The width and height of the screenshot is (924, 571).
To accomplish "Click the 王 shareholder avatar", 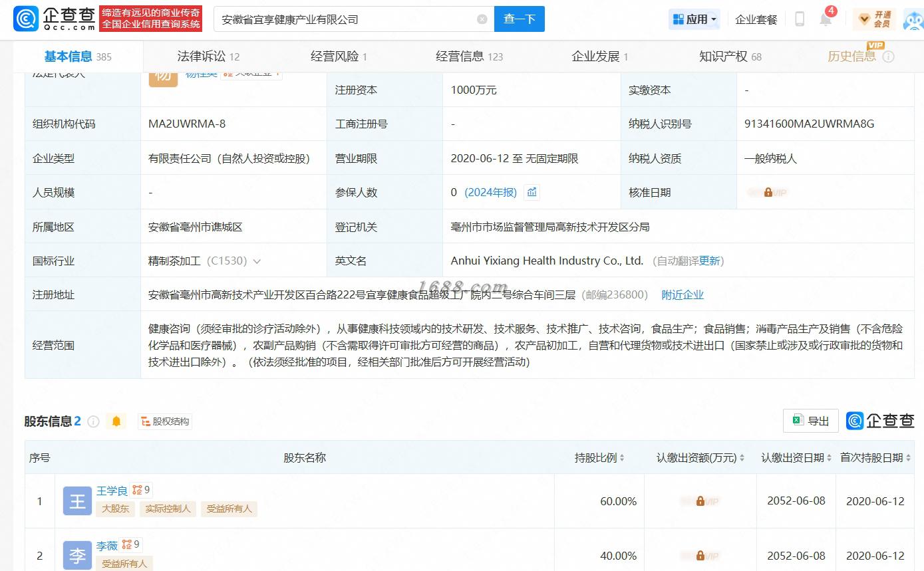I will tap(77, 501).
